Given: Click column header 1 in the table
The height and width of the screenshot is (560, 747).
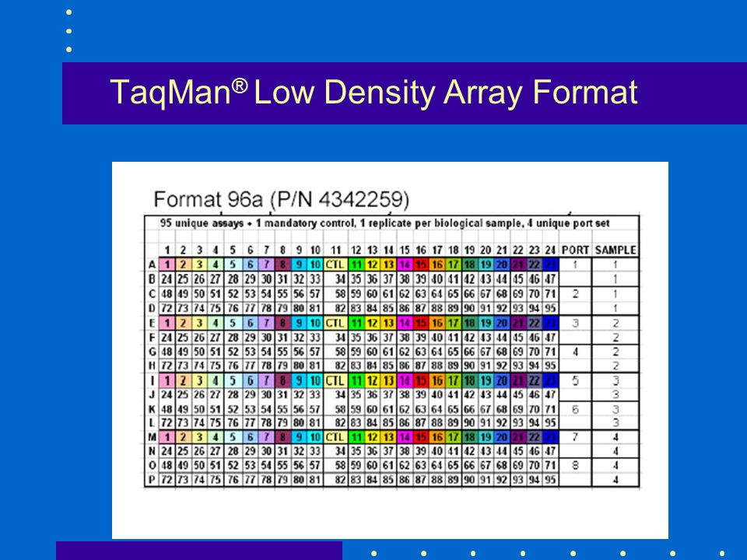Looking at the screenshot, I should coord(167,250).
